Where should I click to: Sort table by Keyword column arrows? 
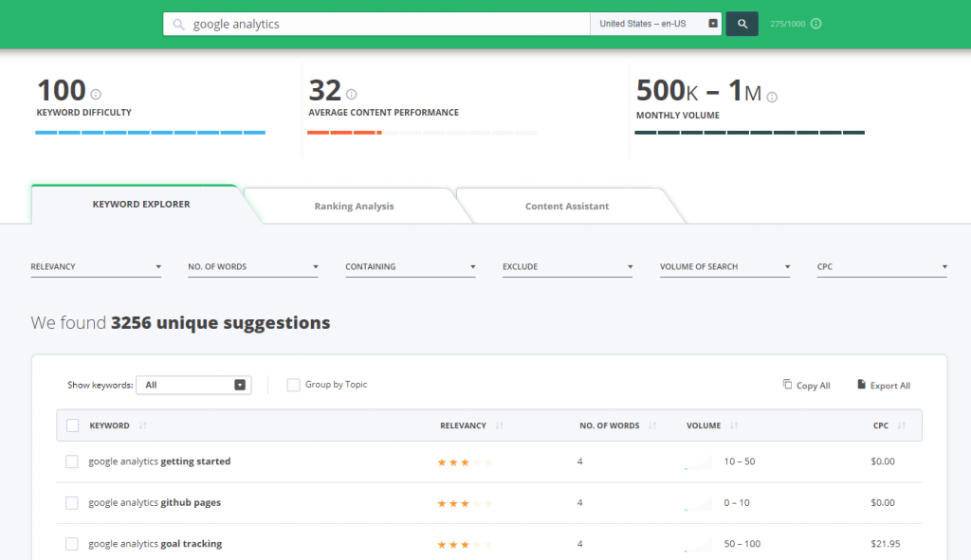click(x=142, y=425)
